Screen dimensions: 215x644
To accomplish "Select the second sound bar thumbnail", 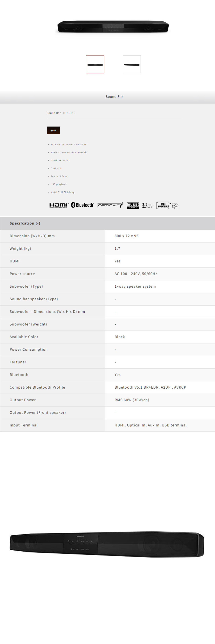I will point(132,65).
